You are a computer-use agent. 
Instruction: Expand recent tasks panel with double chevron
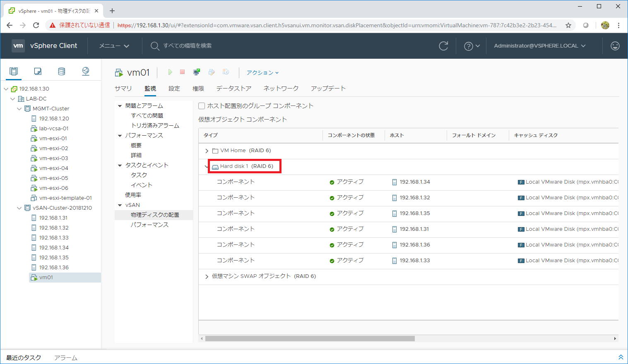[x=621, y=357]
